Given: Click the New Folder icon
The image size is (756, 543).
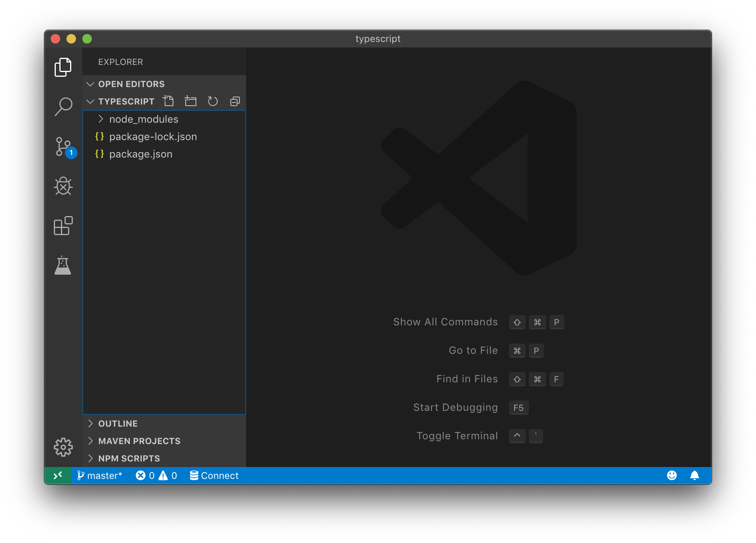Looking at the screenshot, I should pyautogui.click(x=190, y=101).
